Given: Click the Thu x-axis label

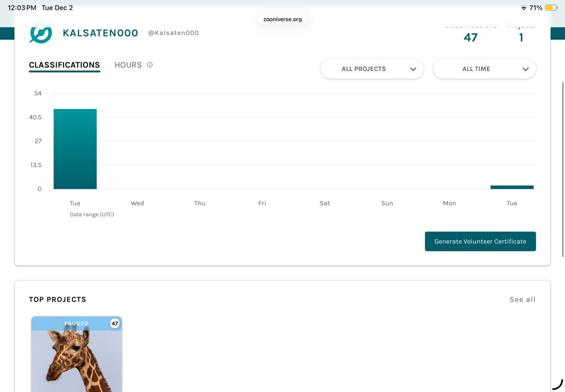Looking at the screenshot, I should point(200,203).
